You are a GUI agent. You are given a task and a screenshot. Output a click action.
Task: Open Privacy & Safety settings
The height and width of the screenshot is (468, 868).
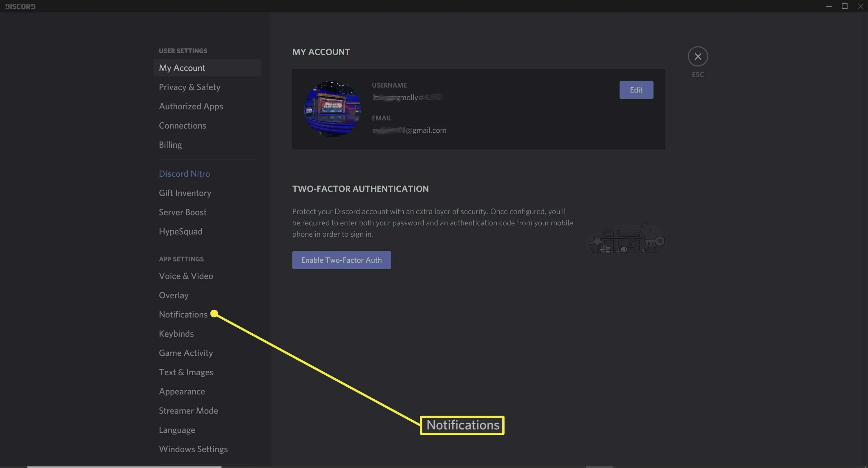click(x=190, y=87)
